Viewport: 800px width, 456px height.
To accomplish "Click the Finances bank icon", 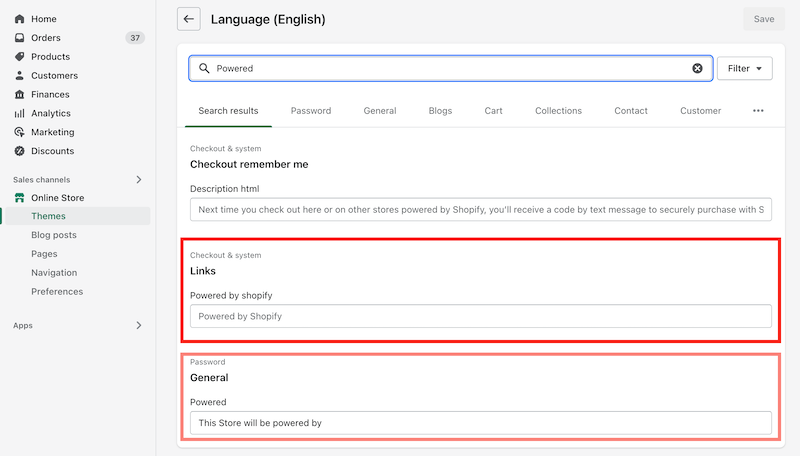I will (19, 95).
